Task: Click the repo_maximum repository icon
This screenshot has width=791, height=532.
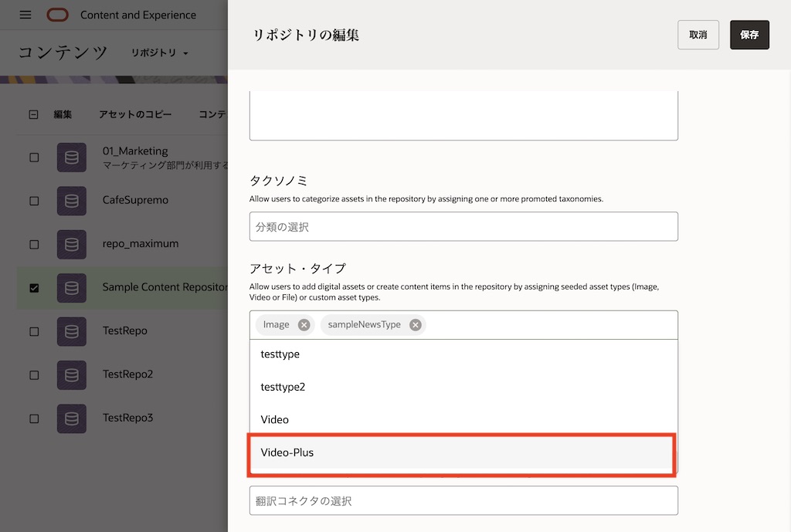Action: click(x=72, y=244)
